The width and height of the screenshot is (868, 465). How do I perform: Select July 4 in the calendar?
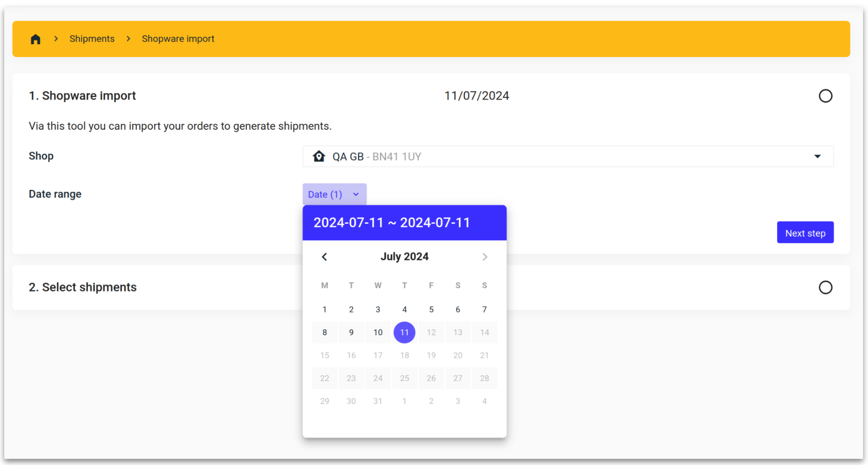pyautogui.click(x=404, y=309)
